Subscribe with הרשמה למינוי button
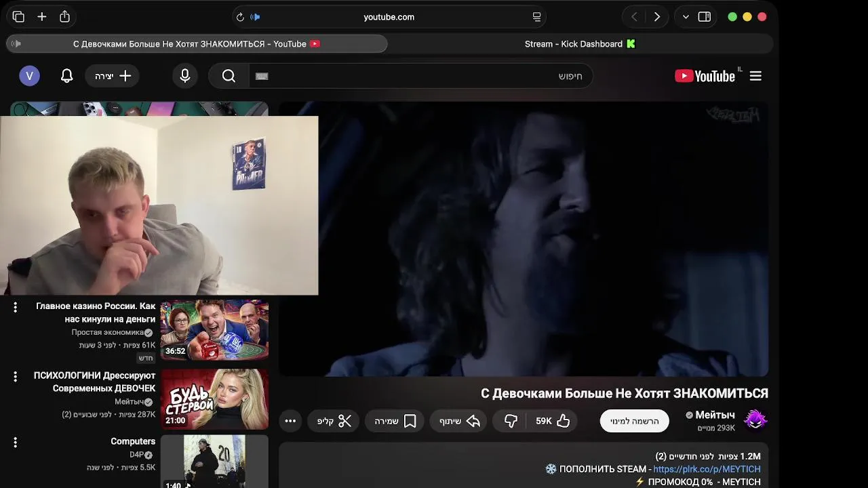Viewport: 868px width, 488px height. 634,421
